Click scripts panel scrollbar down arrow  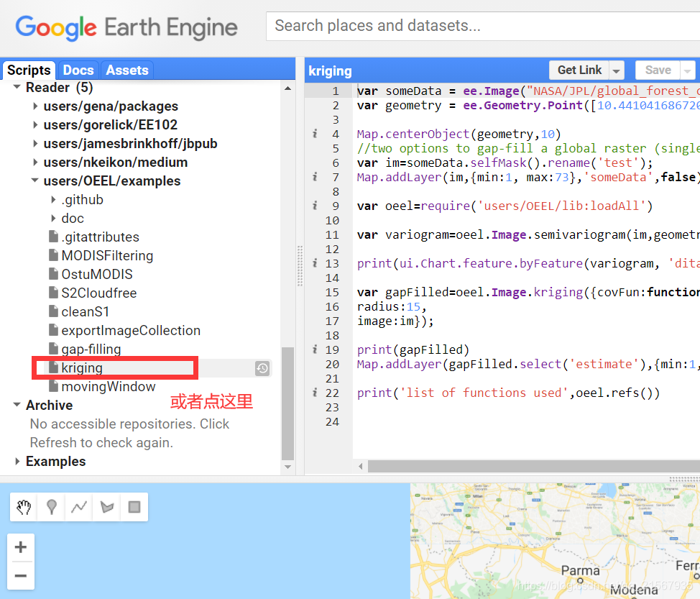[288, 467]
